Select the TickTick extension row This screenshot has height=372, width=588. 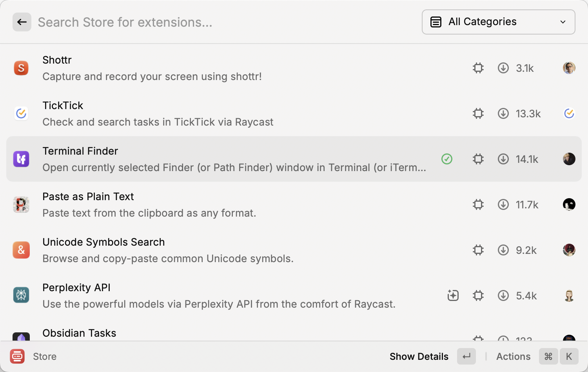[235, 113]
